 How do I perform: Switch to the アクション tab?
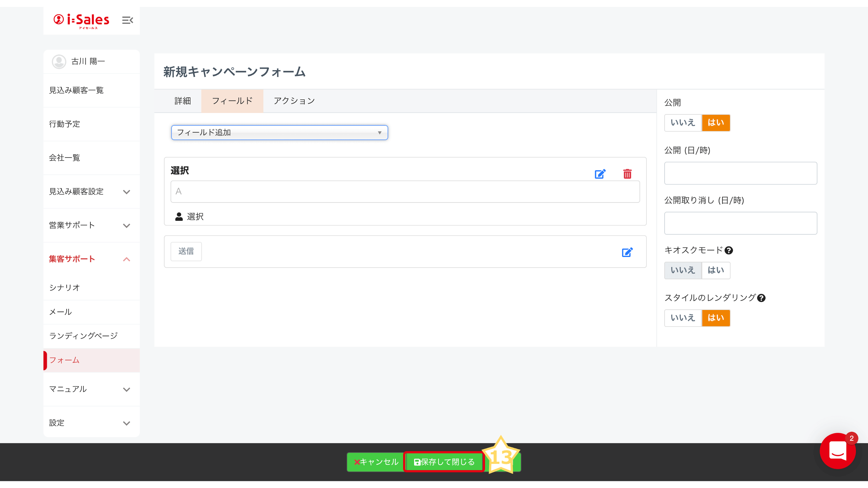tap(294, 101)
